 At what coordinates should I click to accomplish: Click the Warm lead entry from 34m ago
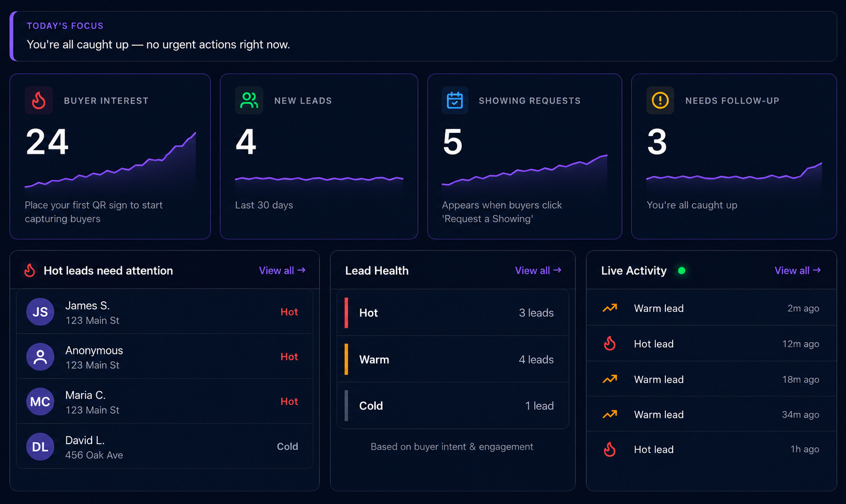click(x=711, y=414)
